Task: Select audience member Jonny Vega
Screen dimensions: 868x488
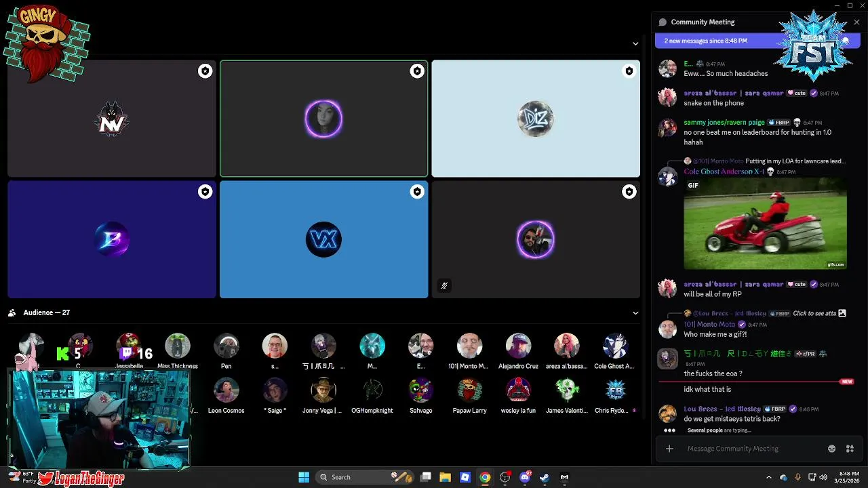Action: (x=323, y=395)
